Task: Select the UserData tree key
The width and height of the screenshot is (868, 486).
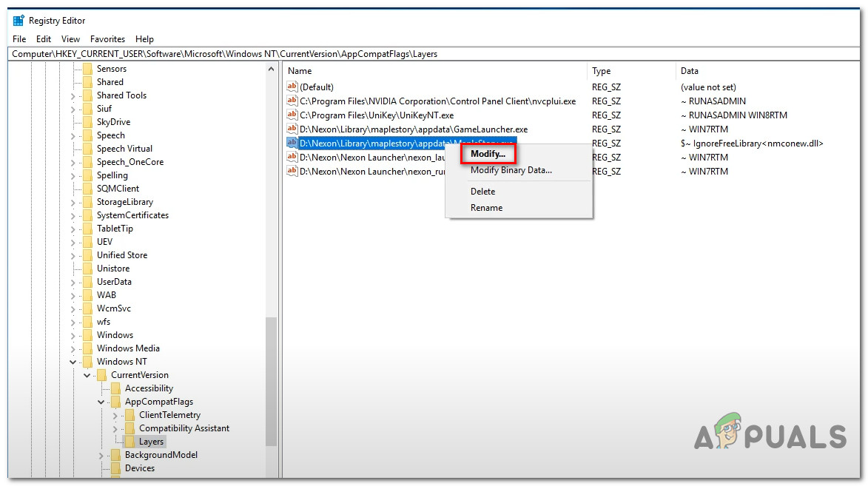Action: [114, 282]
